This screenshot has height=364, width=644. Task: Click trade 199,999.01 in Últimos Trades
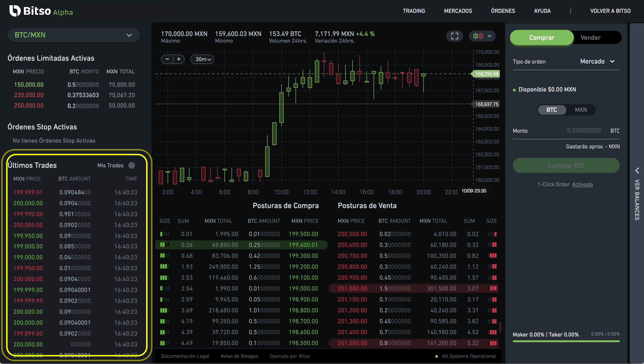click(75, 192)
